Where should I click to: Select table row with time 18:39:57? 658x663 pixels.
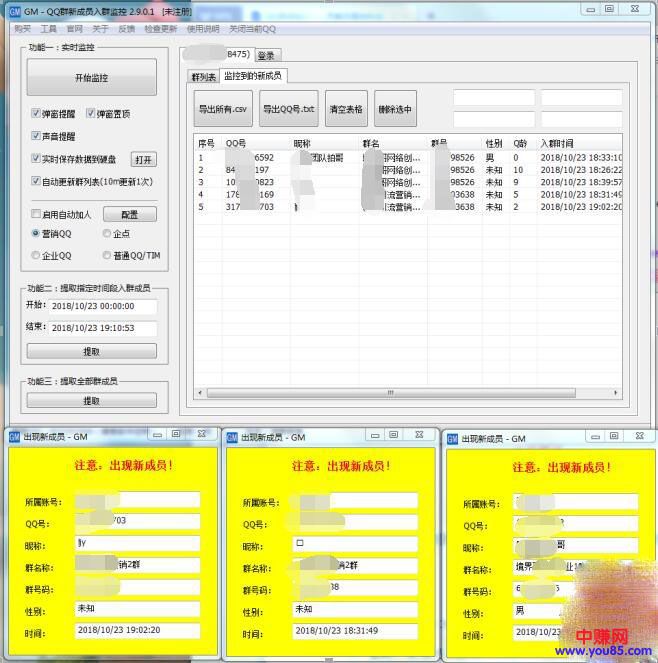tap(409, 182)
